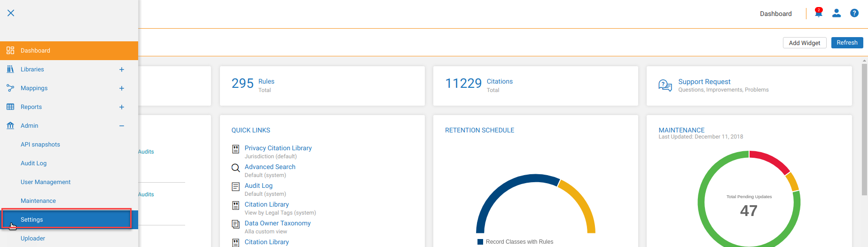Collapse the Admin menu section
Screen dimensions: 868x247
(122, 126)
